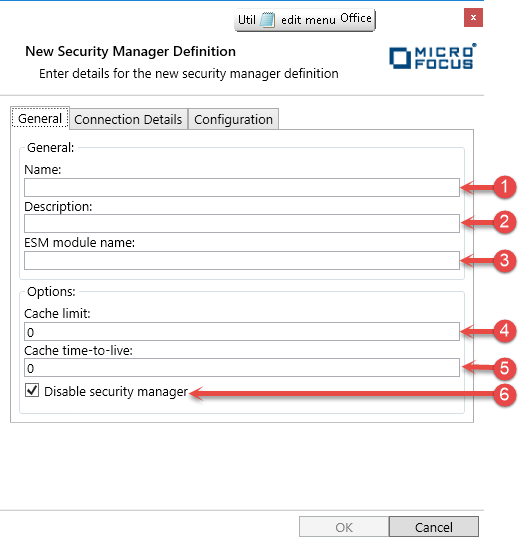Switch to the General tab
The image size is (519, 542).
(40, 118)
